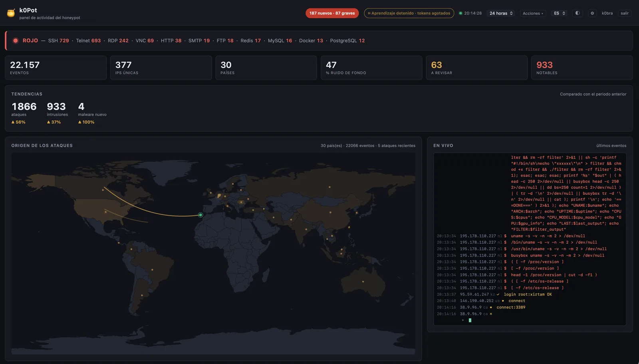This screenshot has height=364, width=639.
Task: Select Docker 13 in the alert bar
Action: (x=311, y=41)
